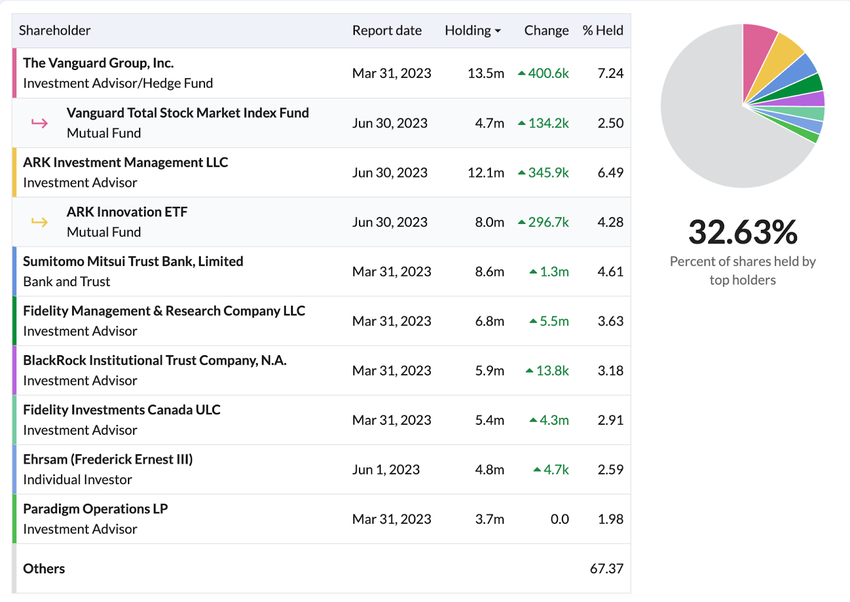The width and height of the screenshot is (850, 602).
Task: Sort table by % Held header
Action: [x=603, y=31]
